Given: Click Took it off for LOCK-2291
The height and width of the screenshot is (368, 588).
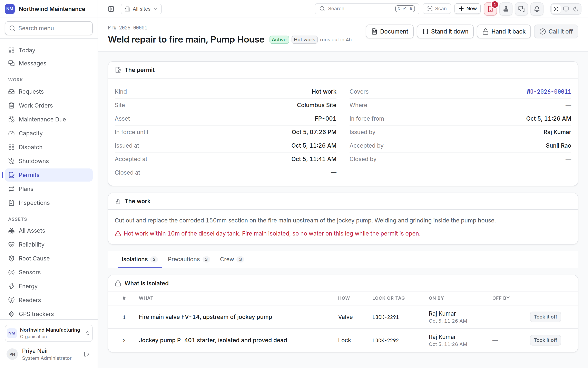Looking at the screenshot, I should [545, 317].
